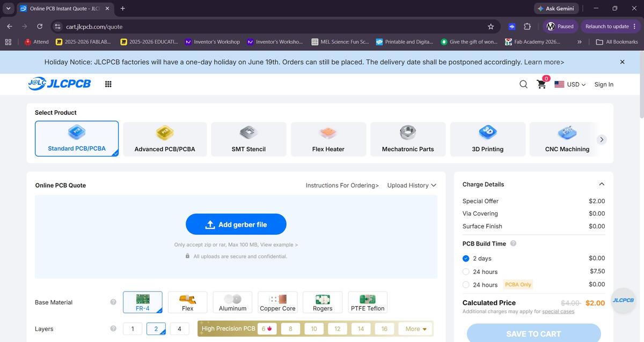Select Rogers base material
The width and height of the screenshot is (644, 342).
323,302
